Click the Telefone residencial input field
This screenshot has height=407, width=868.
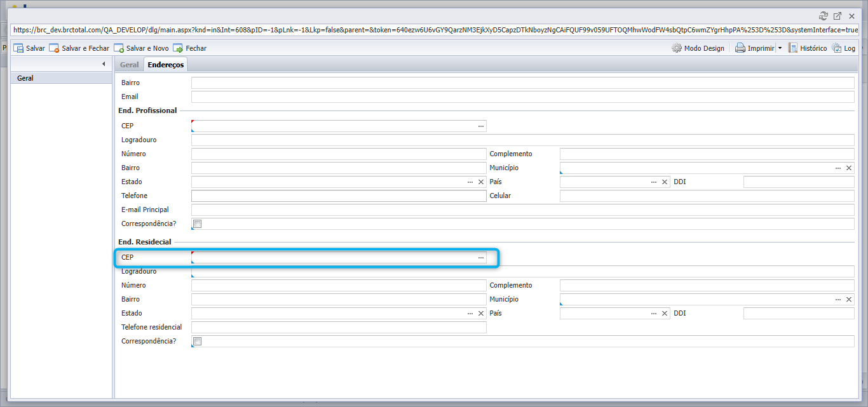point(339,327)
